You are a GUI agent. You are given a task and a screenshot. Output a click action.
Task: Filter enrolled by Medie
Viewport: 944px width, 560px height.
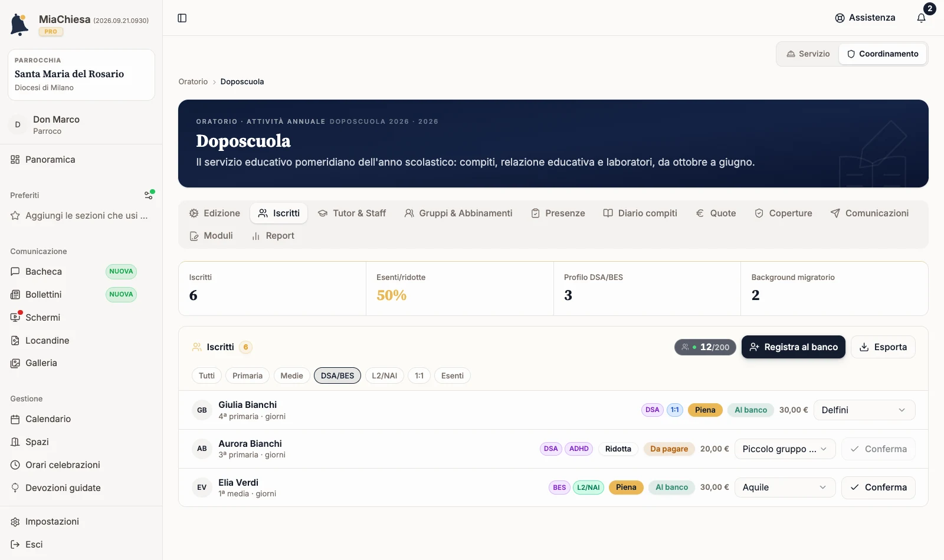click(x=291, y=375)
